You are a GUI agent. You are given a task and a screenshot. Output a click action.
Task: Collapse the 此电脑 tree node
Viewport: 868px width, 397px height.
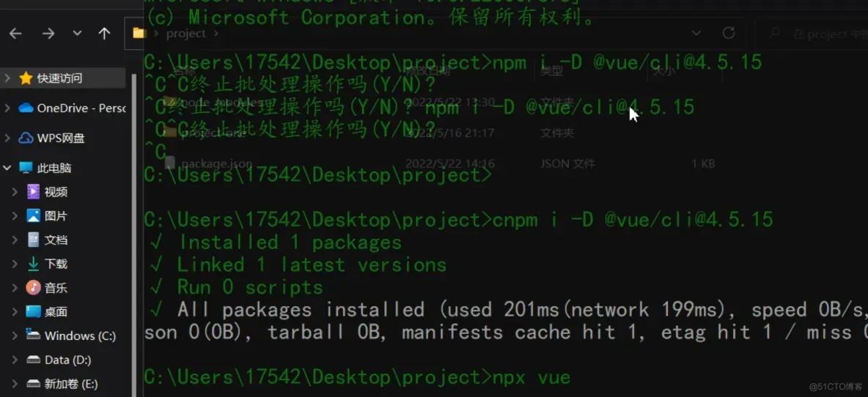click(7, 168)
